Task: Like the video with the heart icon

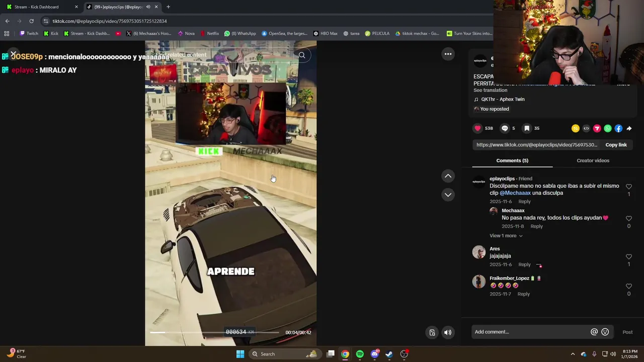Action: tap(477, 128)
